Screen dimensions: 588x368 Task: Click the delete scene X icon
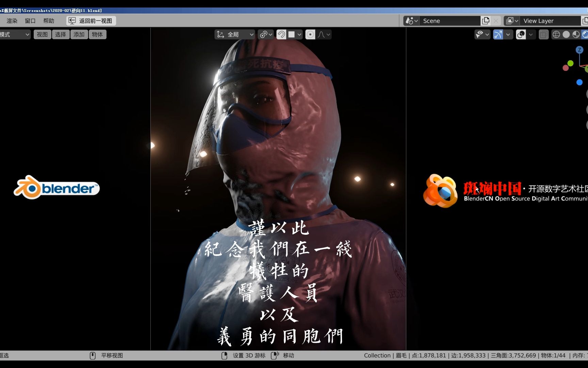496,21
